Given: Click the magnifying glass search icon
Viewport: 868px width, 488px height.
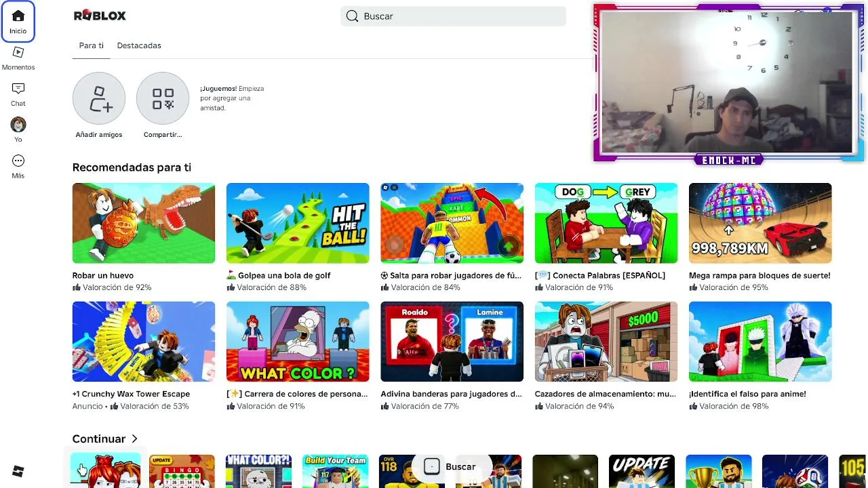Looking at the screenshot, I should pos(352,16).
